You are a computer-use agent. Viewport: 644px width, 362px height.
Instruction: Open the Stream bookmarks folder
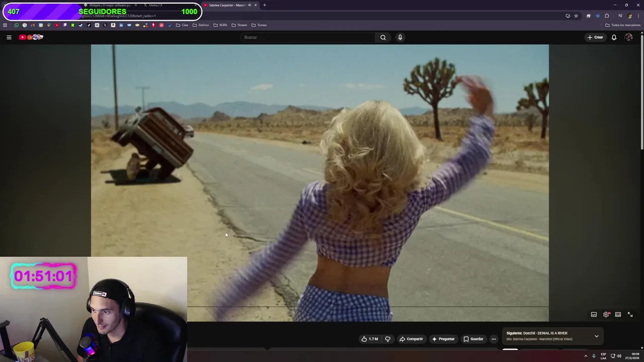tap(239, 25)
